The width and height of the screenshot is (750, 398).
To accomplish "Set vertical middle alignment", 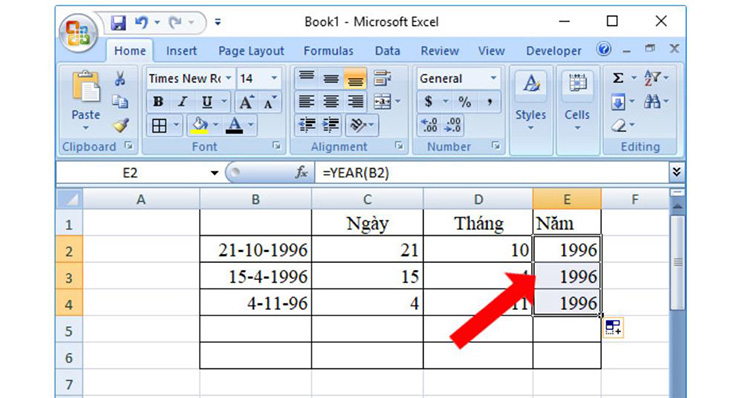I will click(331, 77).
